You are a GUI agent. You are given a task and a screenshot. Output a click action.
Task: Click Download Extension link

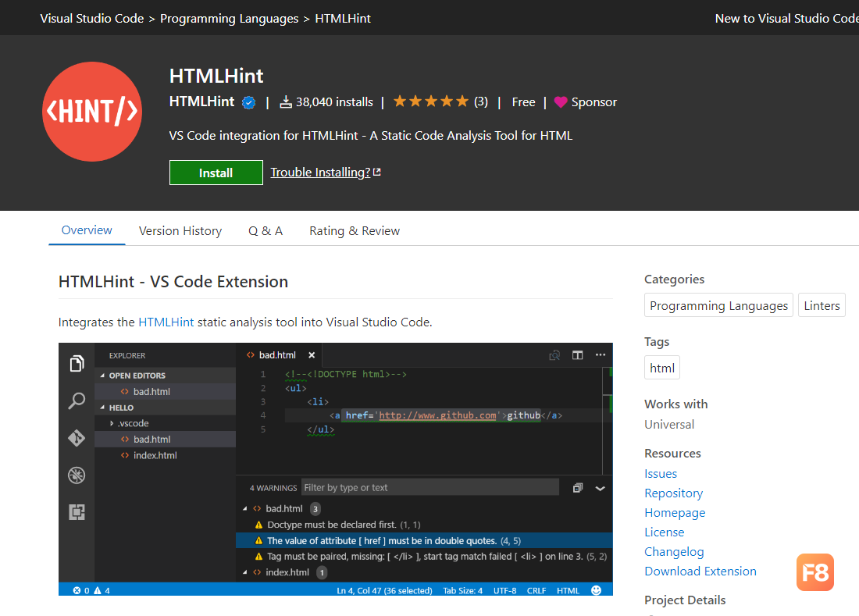[700, 571]
